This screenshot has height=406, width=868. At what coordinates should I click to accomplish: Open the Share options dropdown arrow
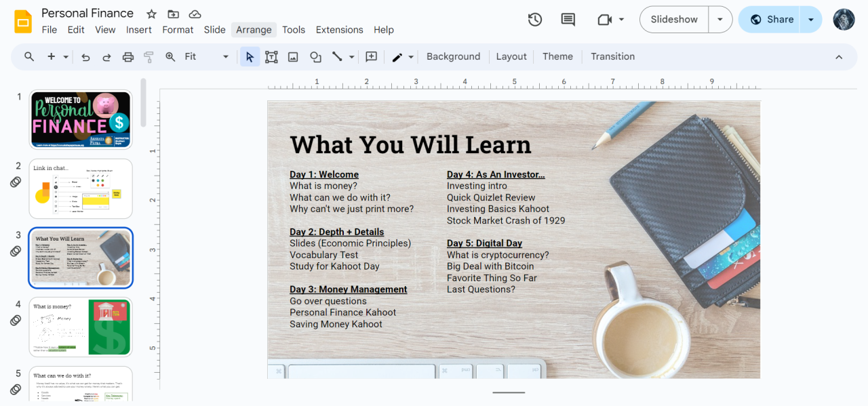point(811,20)
